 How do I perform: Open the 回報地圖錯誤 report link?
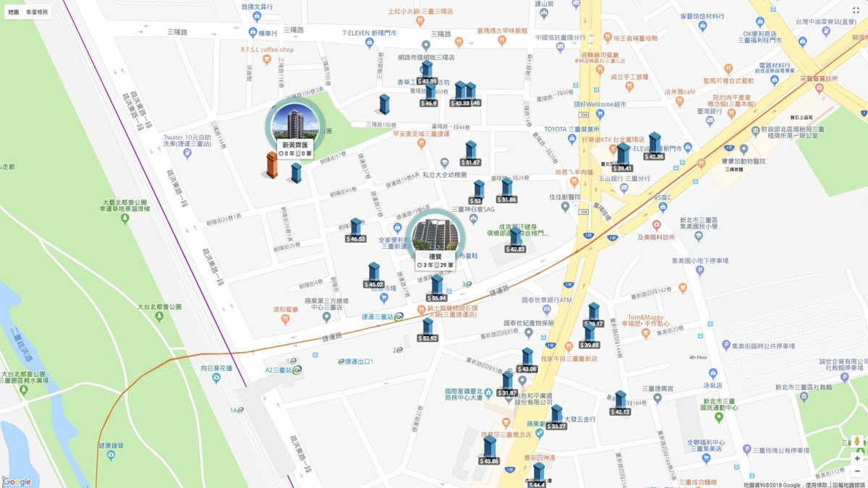tap(849, 484)
